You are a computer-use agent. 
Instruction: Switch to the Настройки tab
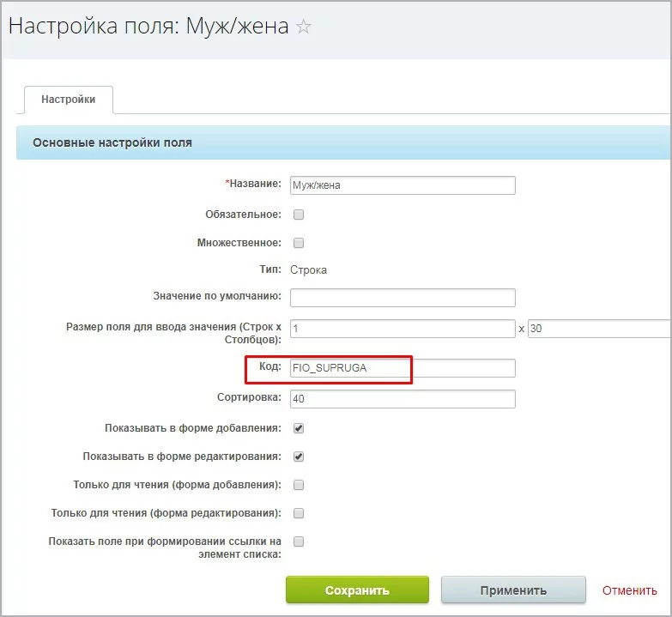69,100
